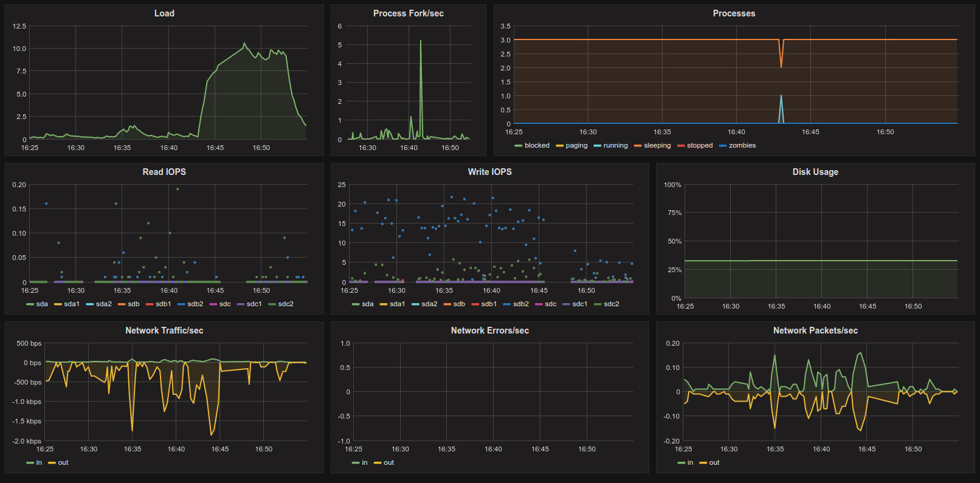Toggle sdc series in Read IOPS legend
Screen dimensions: 980x483
point(220,304)
